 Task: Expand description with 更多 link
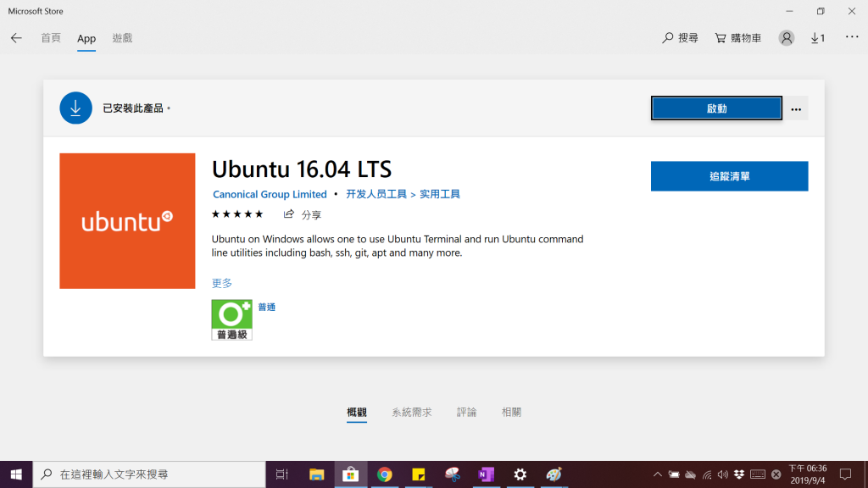click(x=222, y=283)
